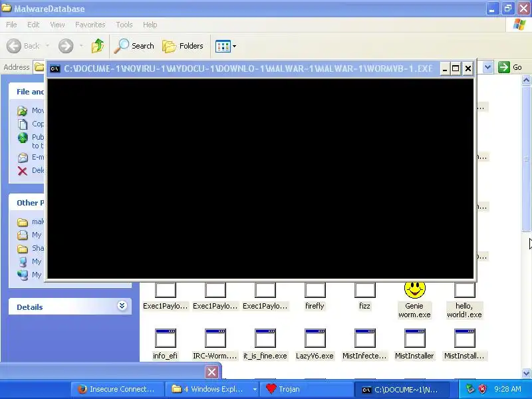This screenshot has width=532, height=399.
Task: Expand the Address bar dropdown
Action: [487, 67]
